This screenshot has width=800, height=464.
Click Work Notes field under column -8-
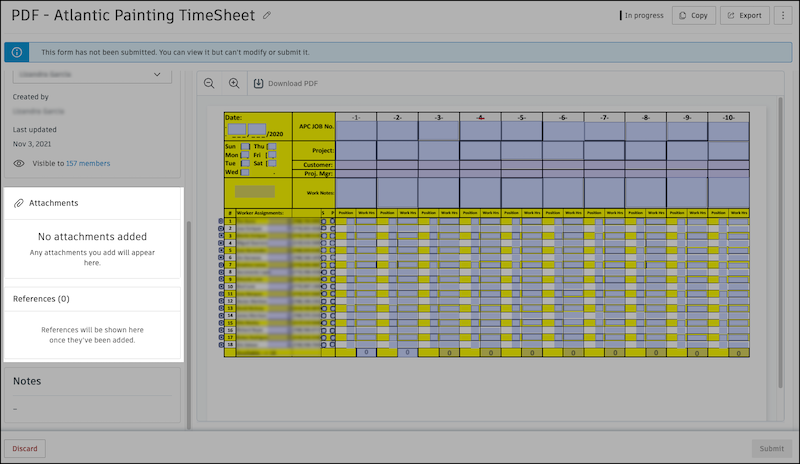click(x=646, y=193)
